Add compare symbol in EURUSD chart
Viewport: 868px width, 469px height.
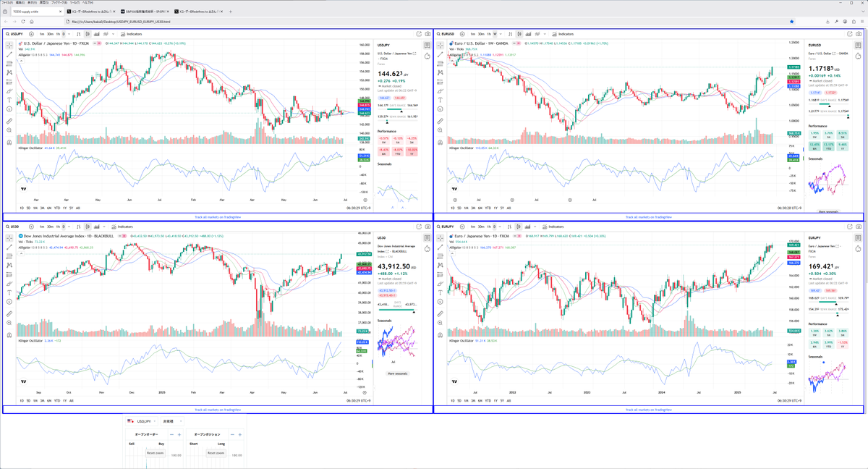[462, 34]
